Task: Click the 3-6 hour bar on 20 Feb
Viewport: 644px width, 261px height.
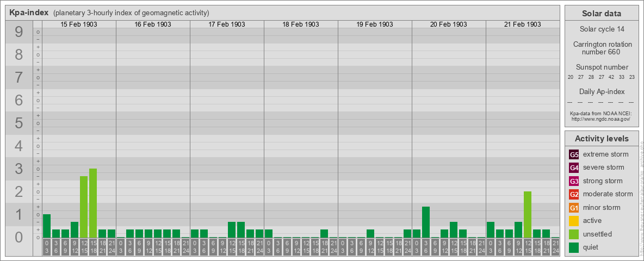Action: coord(426,222)
